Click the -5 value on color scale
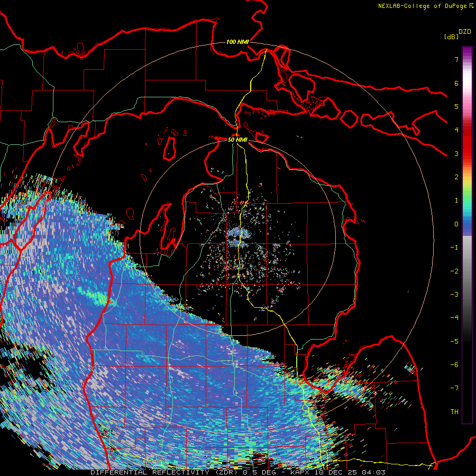 click(x=454, y=342)
